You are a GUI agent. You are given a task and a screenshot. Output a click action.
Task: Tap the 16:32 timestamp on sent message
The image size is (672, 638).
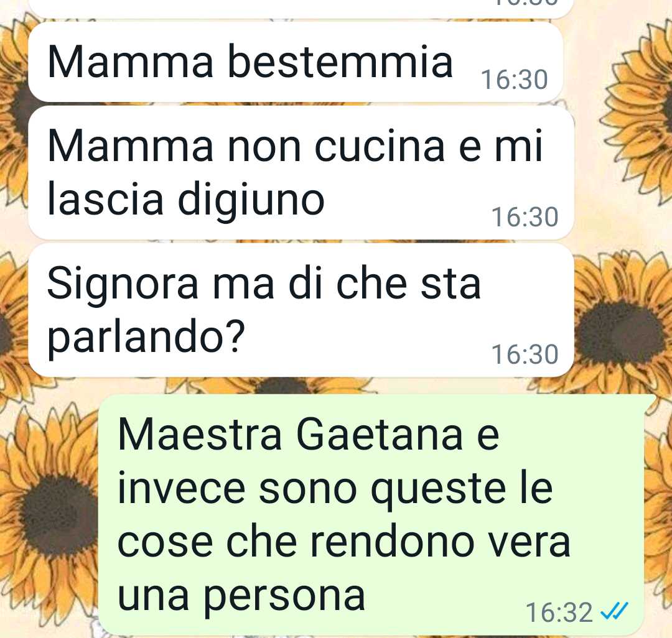point(559,613)
